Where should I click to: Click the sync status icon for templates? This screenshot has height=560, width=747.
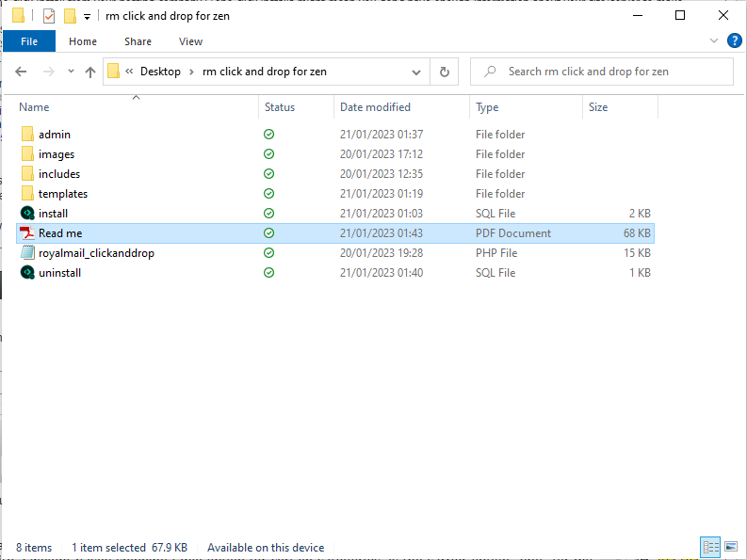pyautogui.click(x=268, y=193)
